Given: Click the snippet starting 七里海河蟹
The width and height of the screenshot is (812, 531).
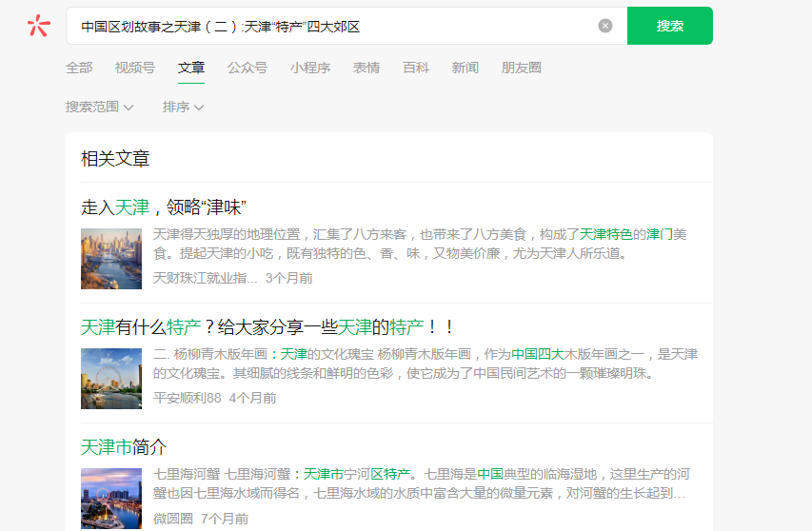Looking at the screenshot, I should coord(422,483).
